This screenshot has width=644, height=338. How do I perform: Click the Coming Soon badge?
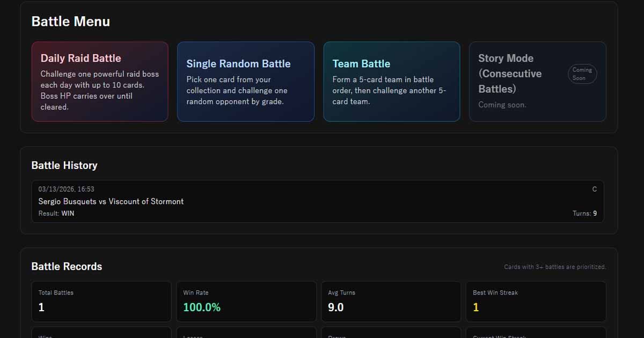click(x=582, y=74)
